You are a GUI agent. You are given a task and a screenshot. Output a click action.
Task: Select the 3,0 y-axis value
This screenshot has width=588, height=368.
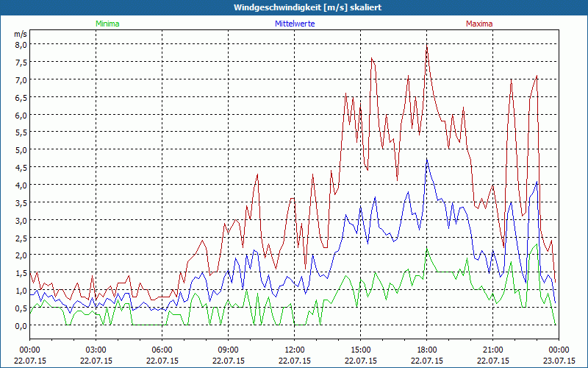point(21,220)
